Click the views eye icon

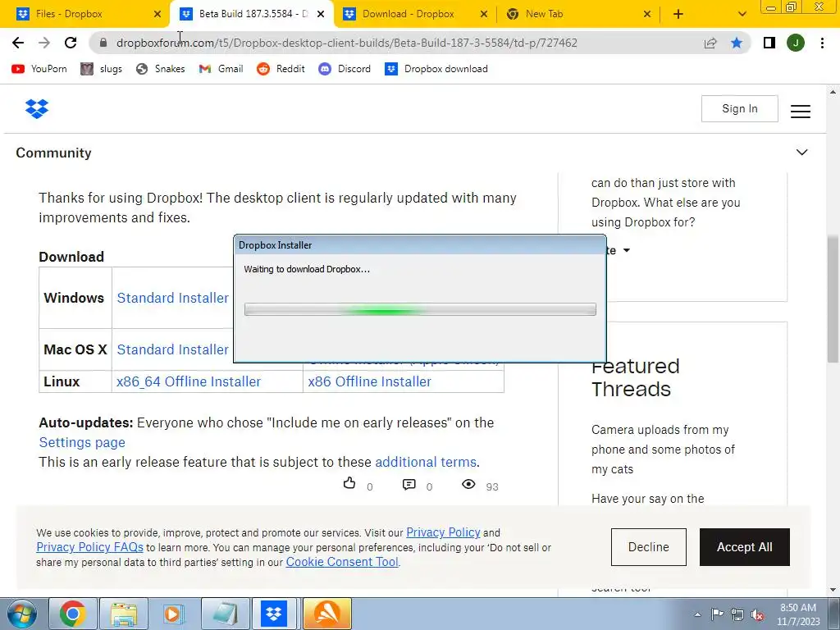[468, 484]
